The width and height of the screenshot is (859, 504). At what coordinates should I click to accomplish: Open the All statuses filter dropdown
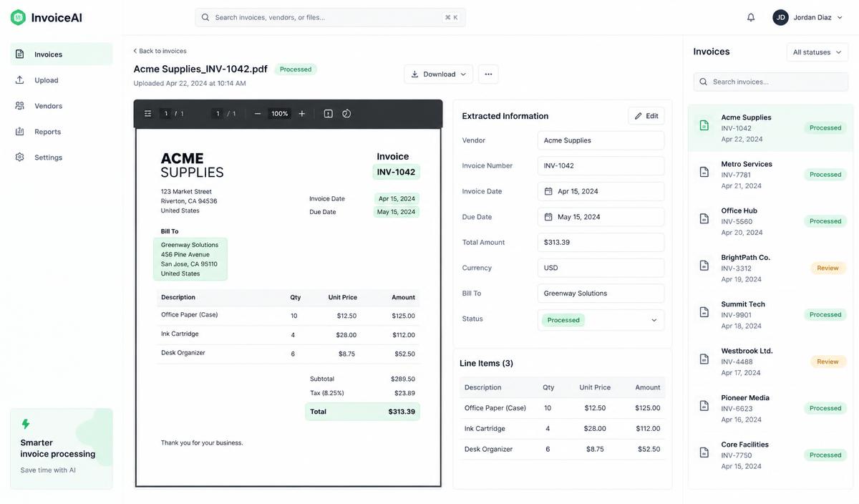click(x=817, y=52)
